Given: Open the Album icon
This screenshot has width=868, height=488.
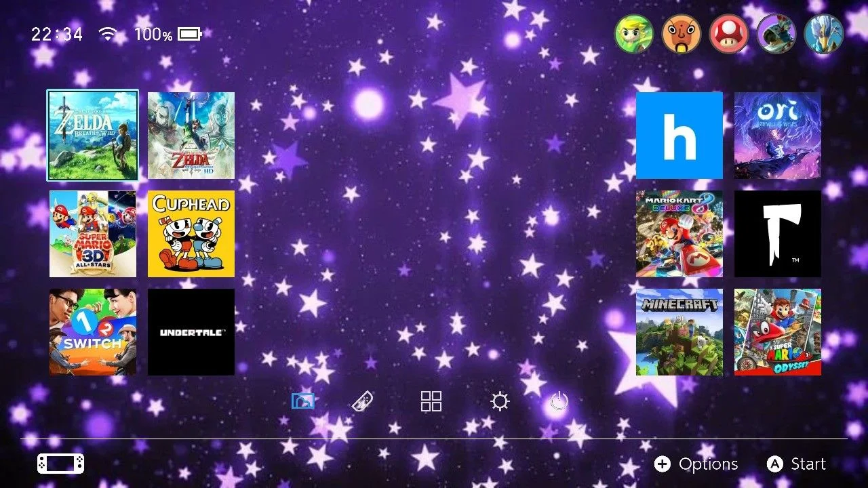Looking at the screenshot, I should (x=303, y=401).
